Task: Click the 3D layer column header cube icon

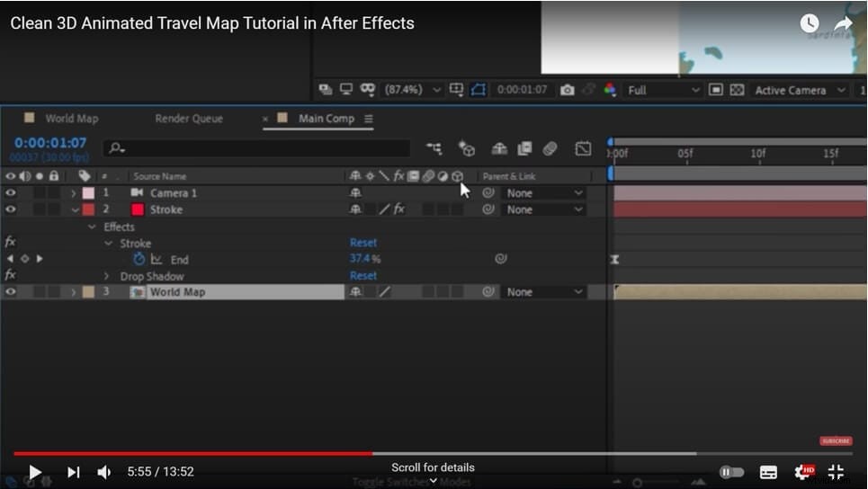Action: (x=457, y=176)
